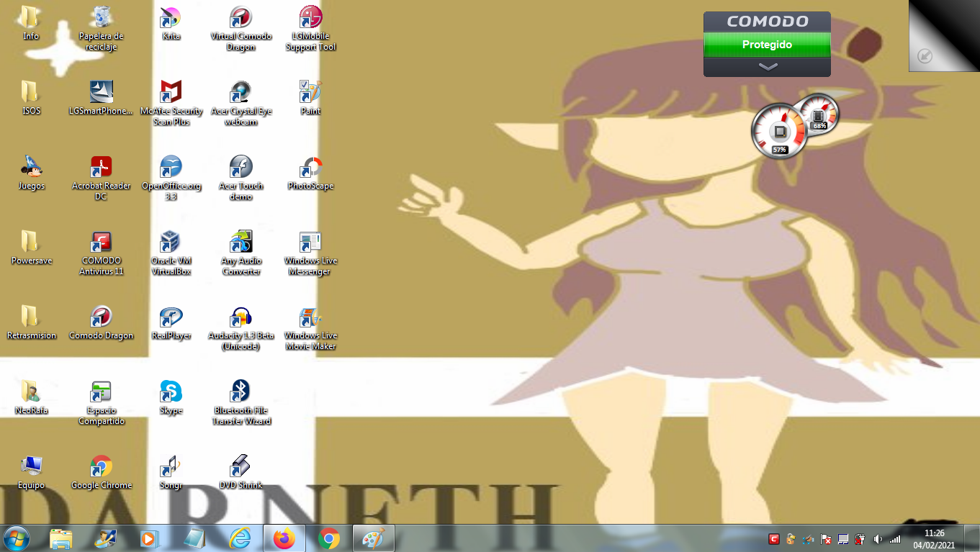Open the Papelera de reciclaje icon

pyautogui.click(x=101, y=28)
